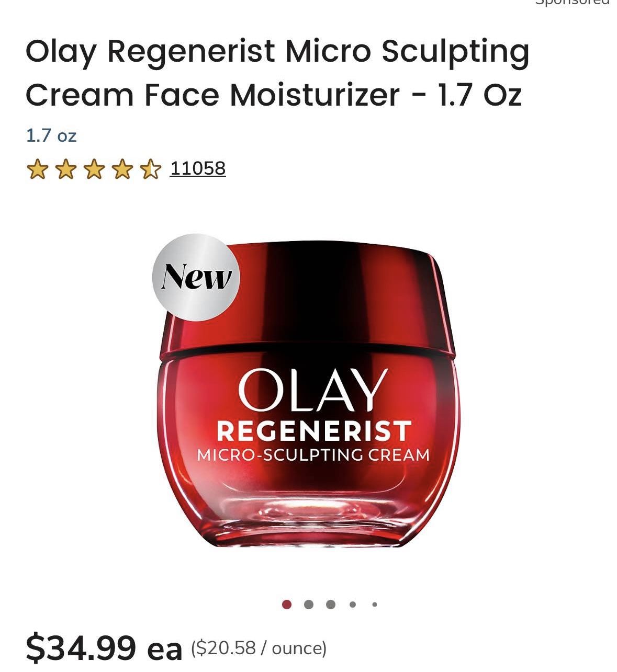Click the half-filled fifth rating star
Image resolution: width=617 pixels, height=672 pixels.
point(150,169)
